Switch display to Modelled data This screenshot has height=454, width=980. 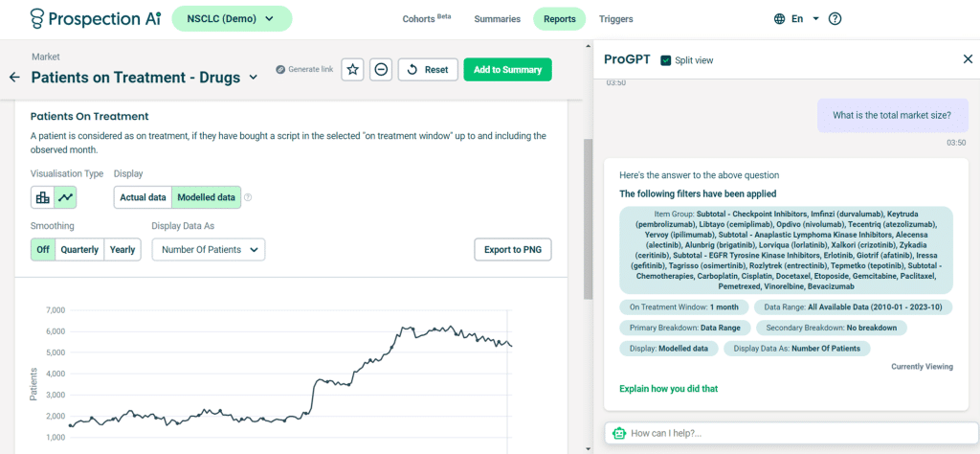click(207, 197)
